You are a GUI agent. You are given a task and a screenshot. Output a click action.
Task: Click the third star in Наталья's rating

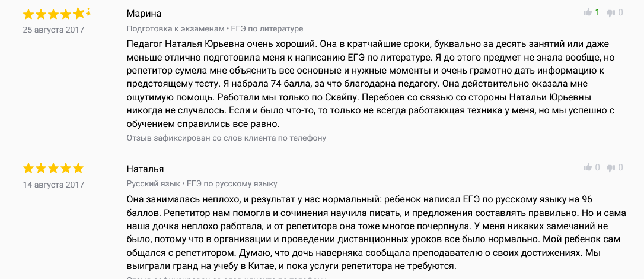53,169
